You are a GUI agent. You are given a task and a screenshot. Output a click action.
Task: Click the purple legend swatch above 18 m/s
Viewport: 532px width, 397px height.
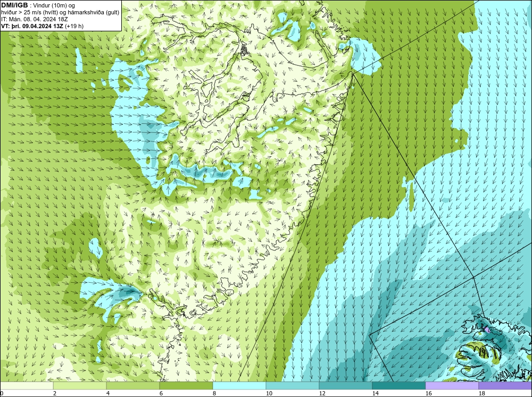coord(505,386)
